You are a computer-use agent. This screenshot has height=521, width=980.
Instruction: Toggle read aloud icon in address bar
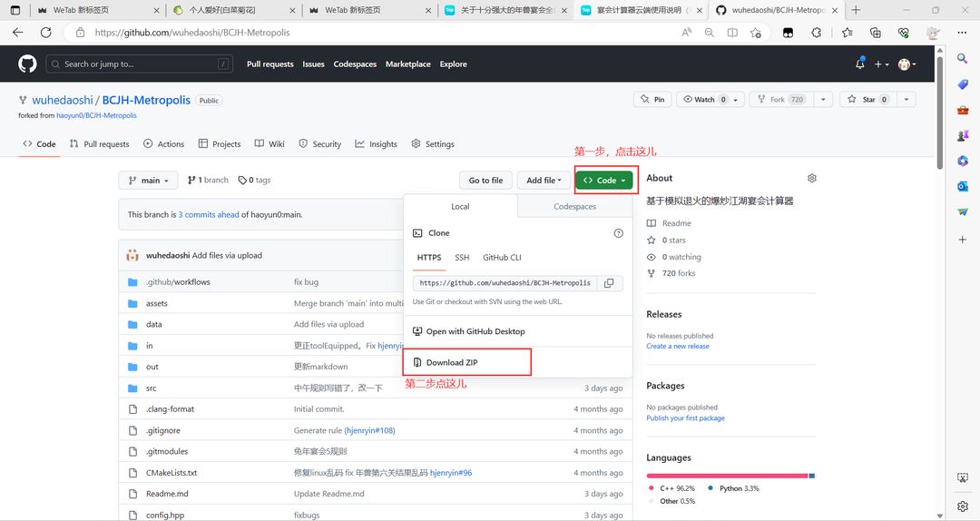coord(686,33)
